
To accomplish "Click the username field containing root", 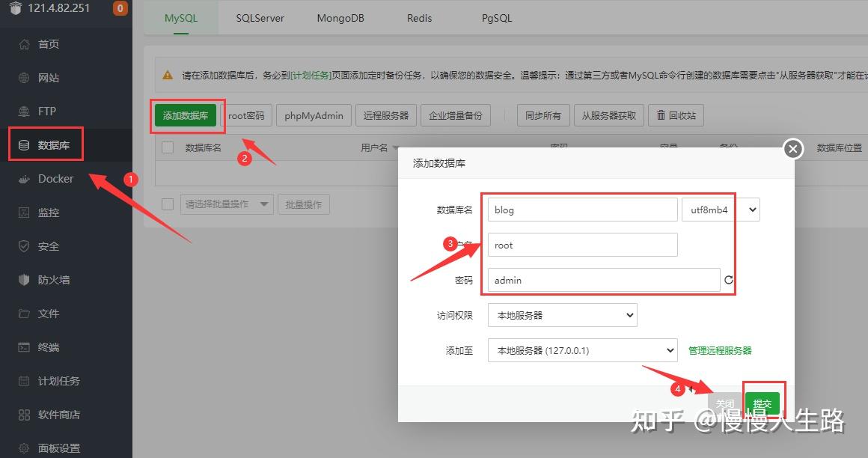I will 582,245.
